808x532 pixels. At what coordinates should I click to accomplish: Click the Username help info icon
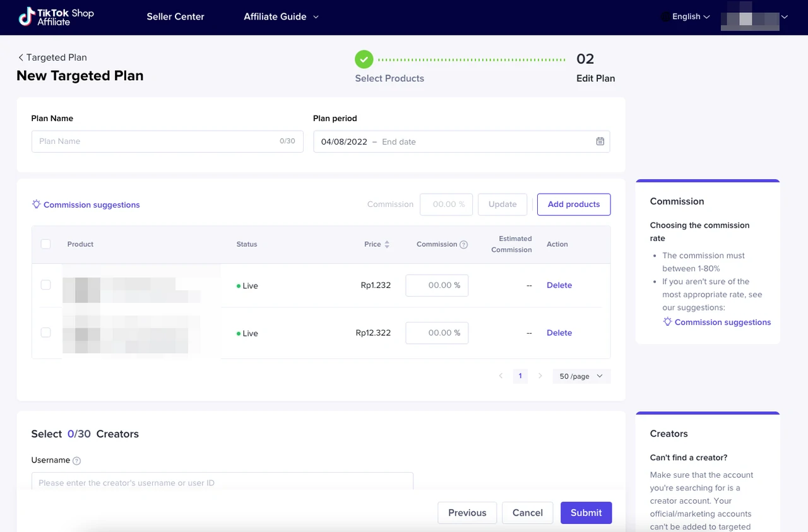76,461
